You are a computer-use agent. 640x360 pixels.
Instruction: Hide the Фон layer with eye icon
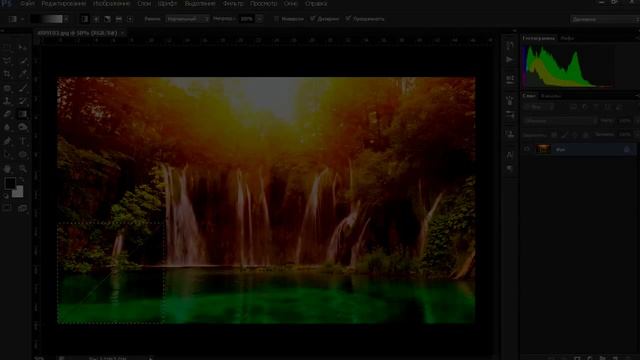527,149
